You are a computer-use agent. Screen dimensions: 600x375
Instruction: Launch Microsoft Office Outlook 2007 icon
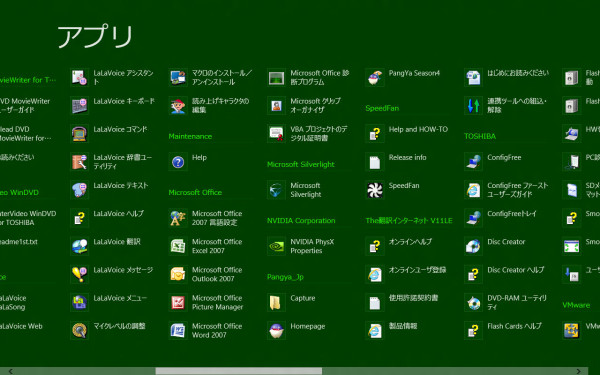click(x=178, y=274)
